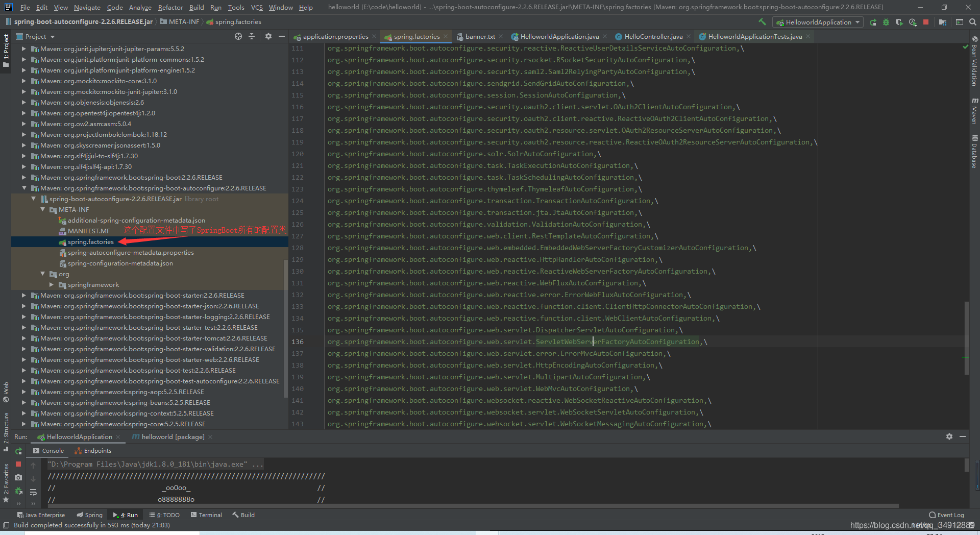This screenshot has width=980, height=535.
Task: Open the Java Enterprise tool window
Action: tap(41, 515)
